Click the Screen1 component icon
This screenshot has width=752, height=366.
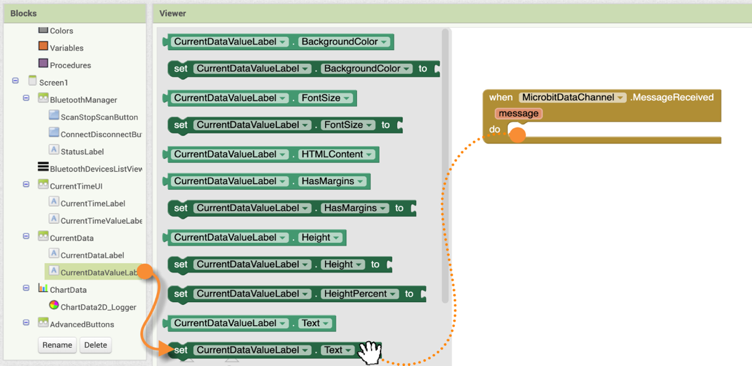[33, 81]
